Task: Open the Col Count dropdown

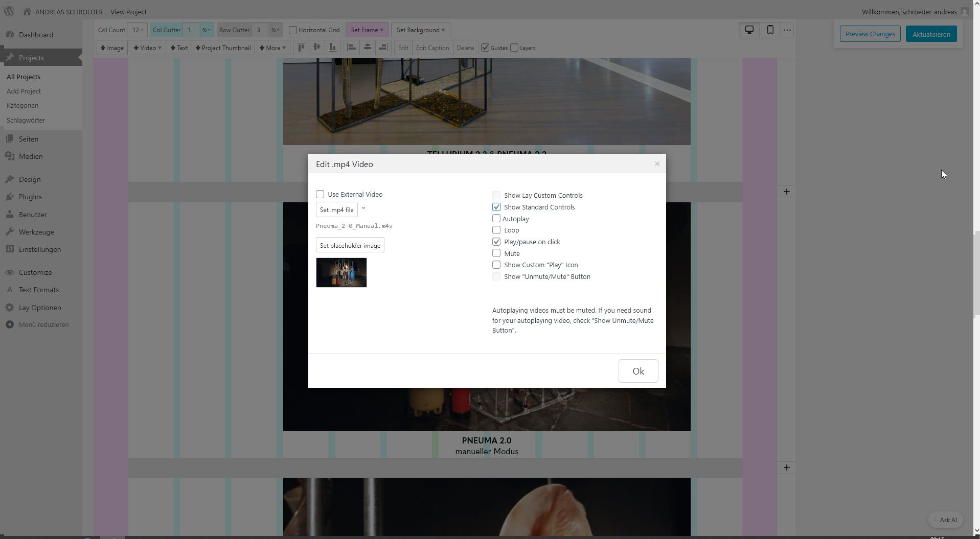Action: (x=137, y=30)
